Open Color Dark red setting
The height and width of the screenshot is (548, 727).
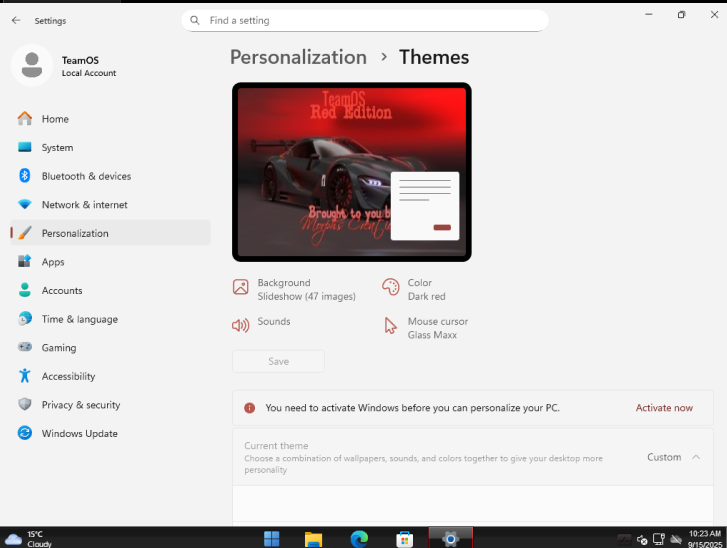tap(426, 289)
